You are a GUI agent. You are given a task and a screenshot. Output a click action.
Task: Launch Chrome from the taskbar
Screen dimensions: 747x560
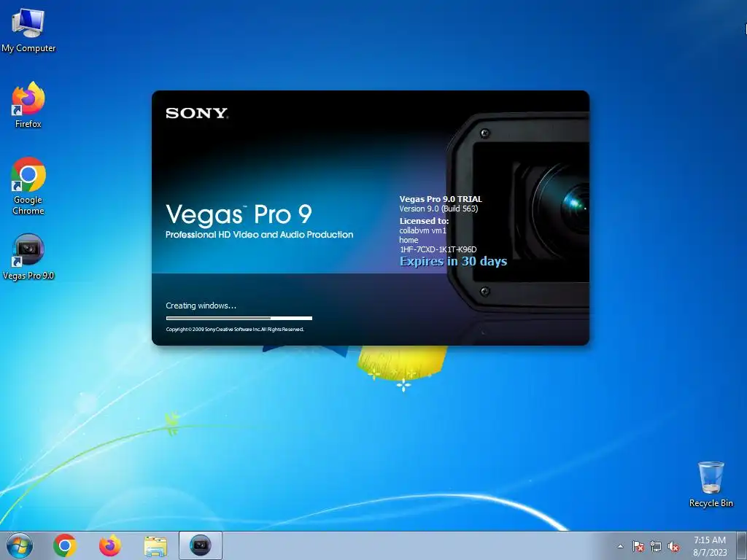(x=65, y=545)
